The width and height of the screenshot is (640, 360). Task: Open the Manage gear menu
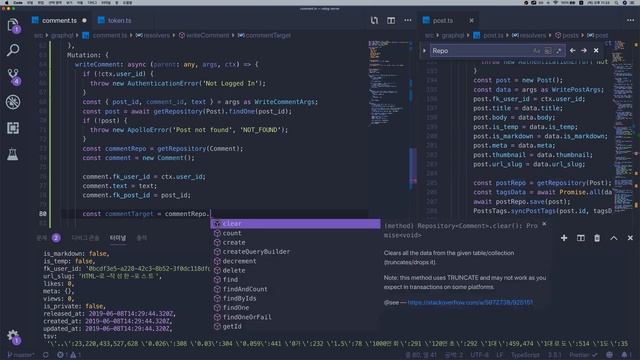13,336
